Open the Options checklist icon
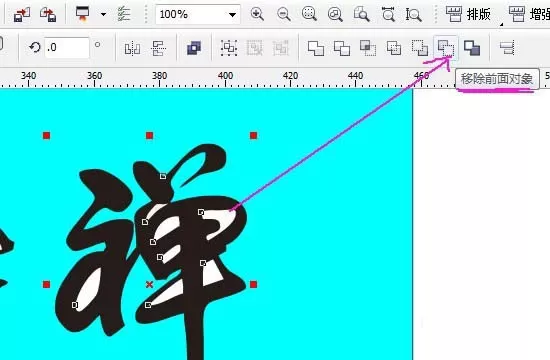This screenshot has height=360, width=550. pos(124,14)
